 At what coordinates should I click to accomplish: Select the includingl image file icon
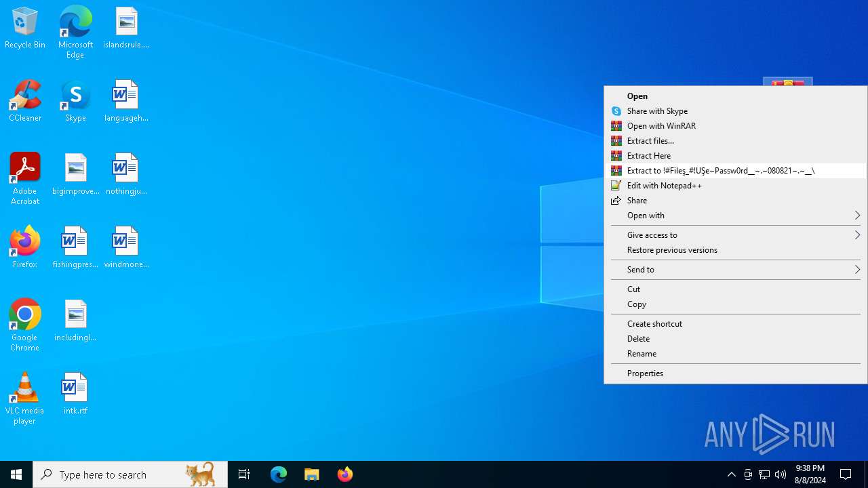pyautogui.click(x=75, y=321)
